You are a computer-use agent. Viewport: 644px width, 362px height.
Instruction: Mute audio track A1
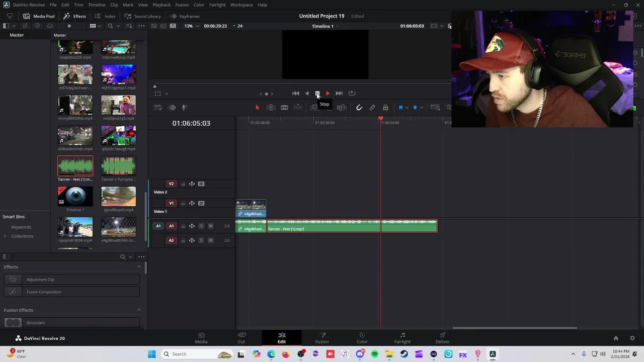[211, 226]
